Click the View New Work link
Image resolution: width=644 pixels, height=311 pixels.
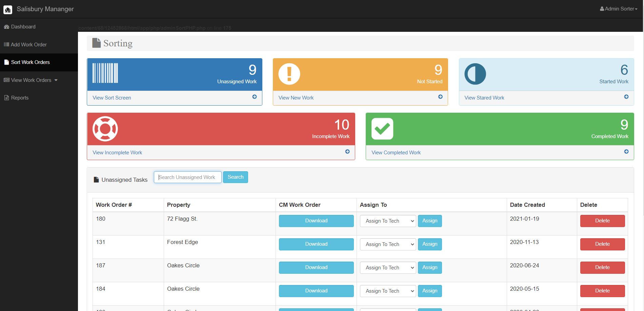coord(296,97)
